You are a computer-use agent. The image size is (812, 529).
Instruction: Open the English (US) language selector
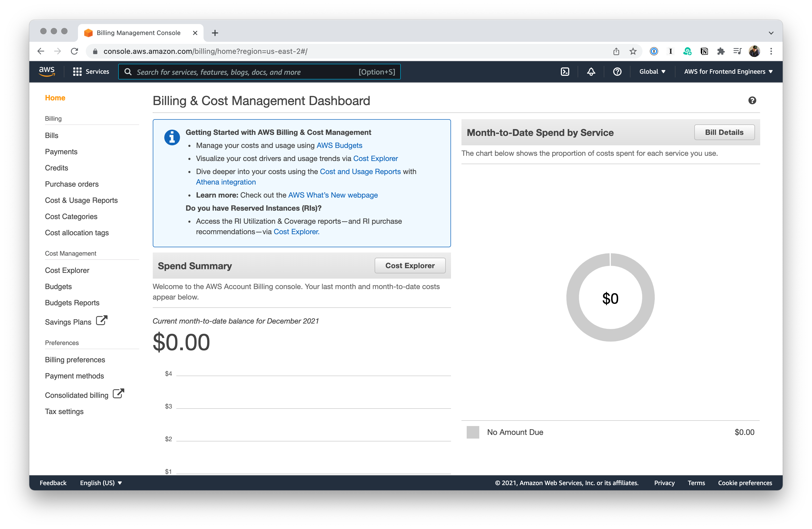click(x=101, y=483)
